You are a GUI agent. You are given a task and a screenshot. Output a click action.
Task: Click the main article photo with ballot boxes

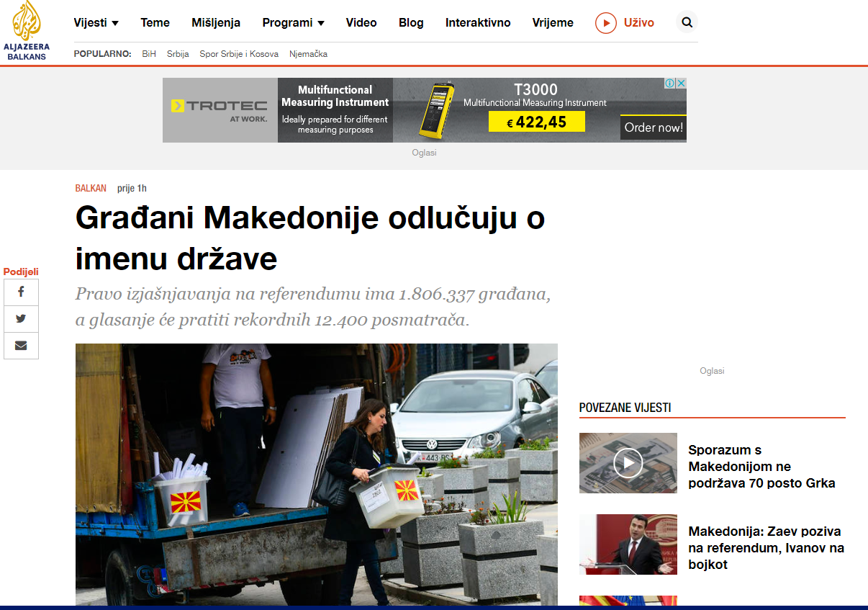click(317, 475)
